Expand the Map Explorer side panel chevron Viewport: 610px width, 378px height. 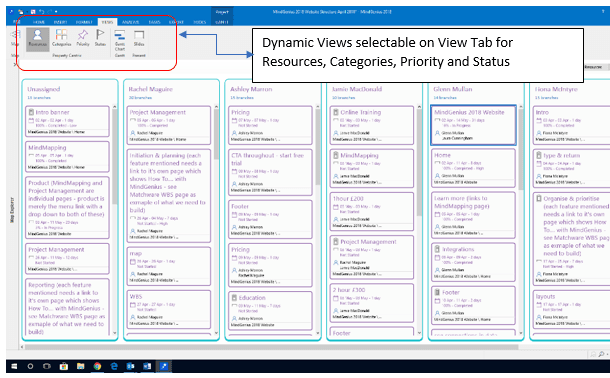15,64
